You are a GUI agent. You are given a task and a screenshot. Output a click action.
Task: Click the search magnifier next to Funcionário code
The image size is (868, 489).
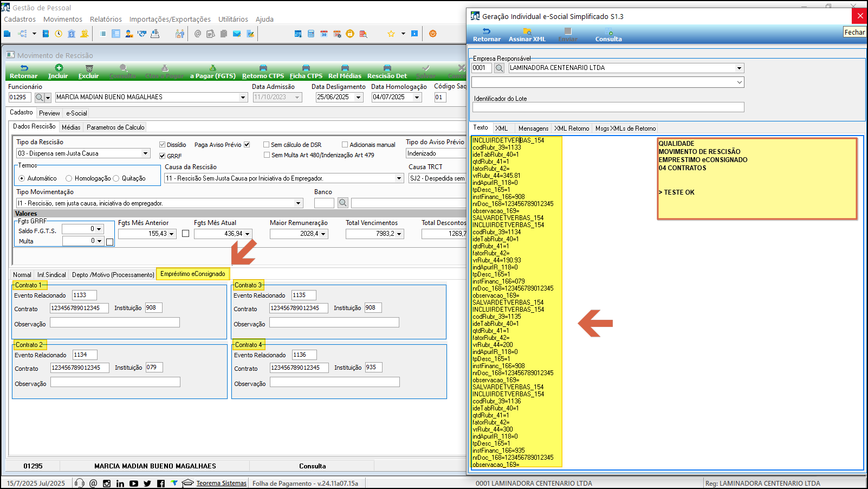[40, 98]
